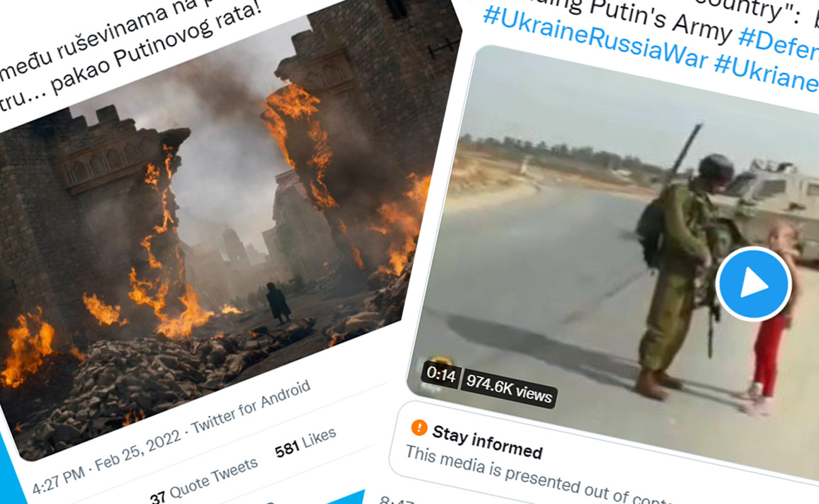Play the video of soldier and child
This screenshot has width=819, height=504.
click(753, 284)
